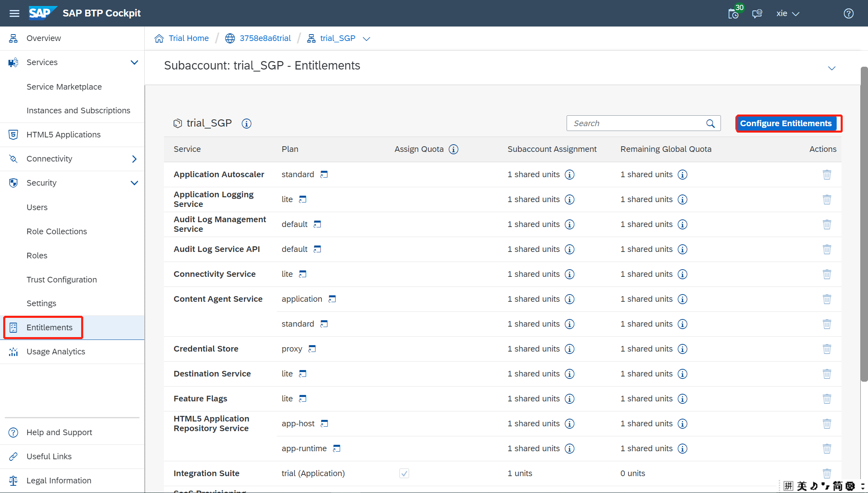Show remaining global quota info for Destination Service
This screenshot has width=868, height=493.
coord(682,374)
